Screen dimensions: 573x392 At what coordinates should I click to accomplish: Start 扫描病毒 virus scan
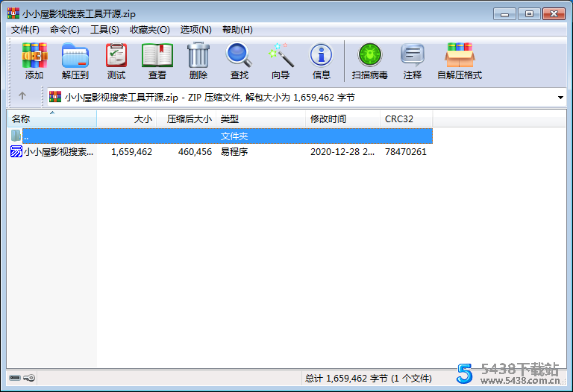coord(369,60)
